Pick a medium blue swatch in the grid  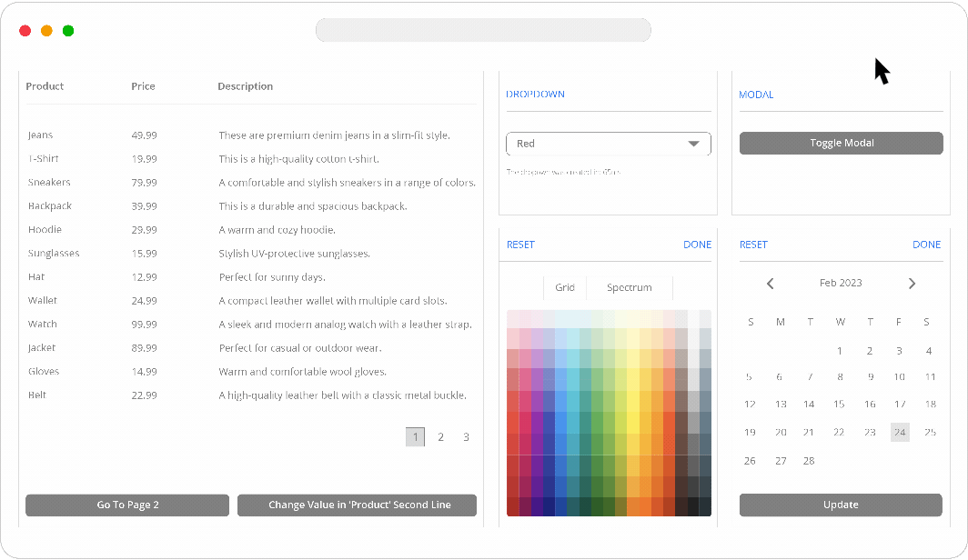tap(560, 422)
